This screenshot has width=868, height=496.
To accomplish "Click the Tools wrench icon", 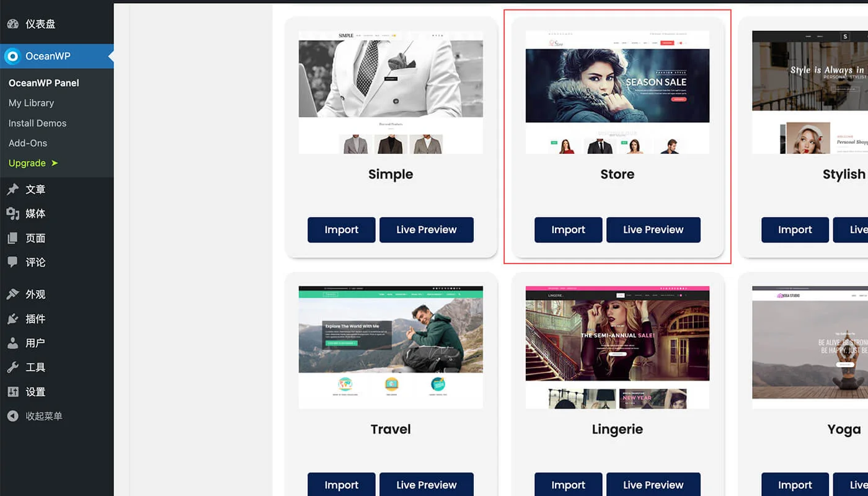I will [12, 368].
